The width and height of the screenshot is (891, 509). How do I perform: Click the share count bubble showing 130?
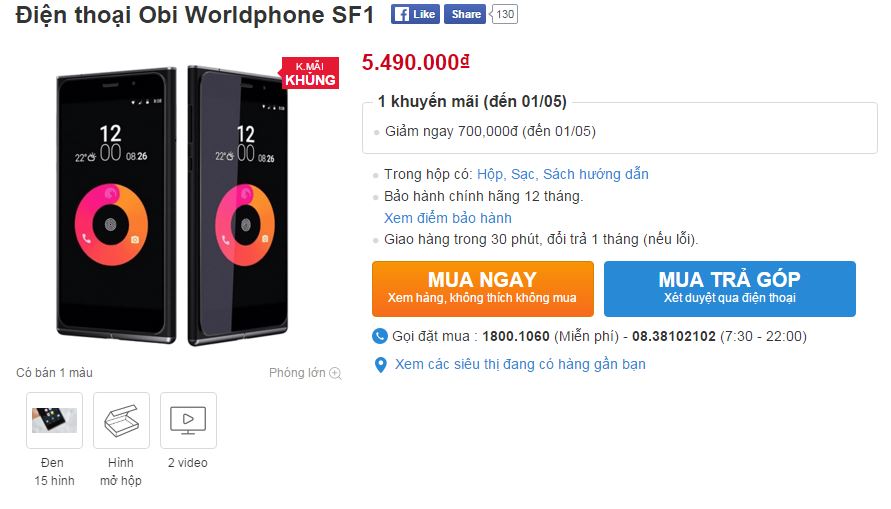tap(506, 14)
